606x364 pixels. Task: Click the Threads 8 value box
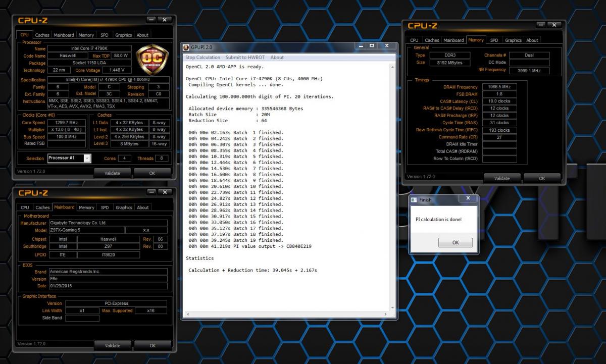tap(162, 158)
